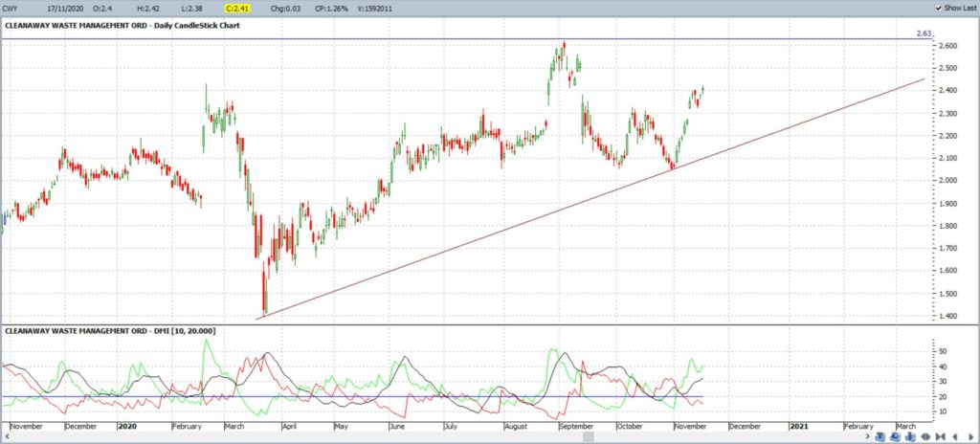Click the April label on time axis
Screen dimensions: 980x444
[289, 427]
